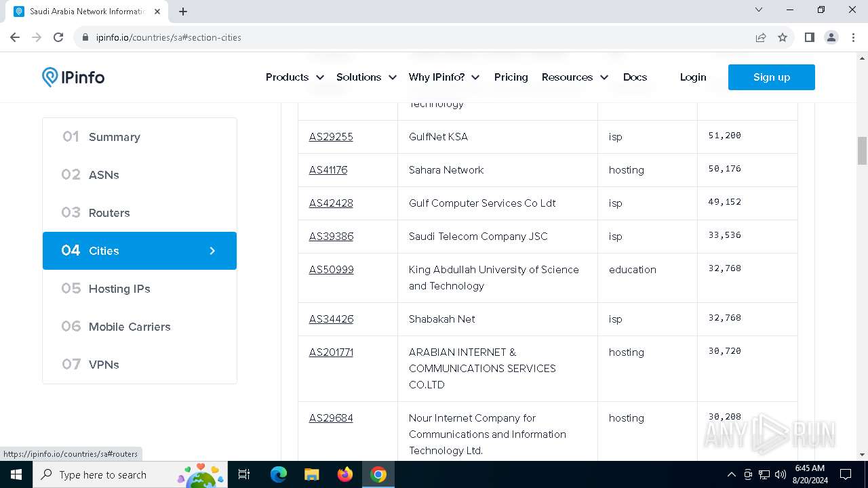The image size is (868, 488).
Task: Bookmark this page with star icon
Action: click(783, 37)
